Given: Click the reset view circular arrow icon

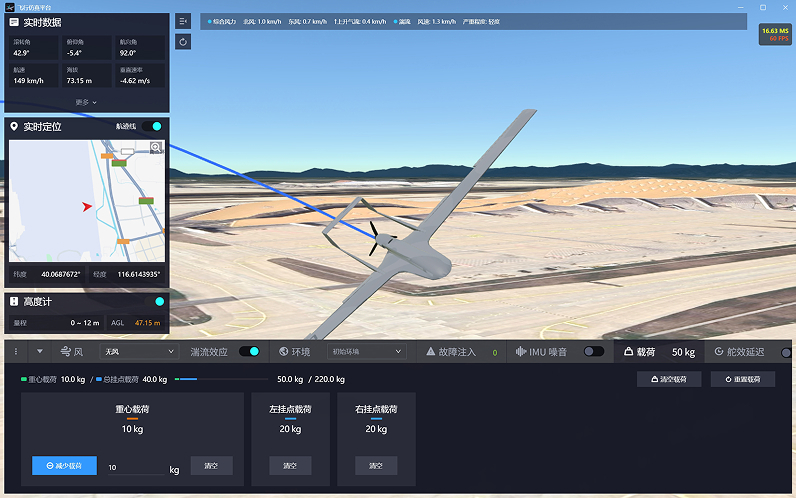Looking at the screenshot, I should (x=183, y=42).
